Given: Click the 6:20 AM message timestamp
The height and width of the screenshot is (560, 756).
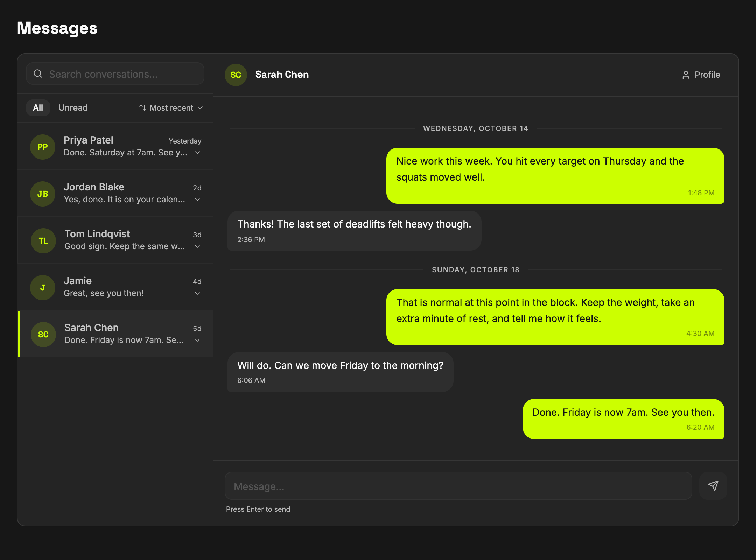Looking at the screenshot, I should 700,427.
